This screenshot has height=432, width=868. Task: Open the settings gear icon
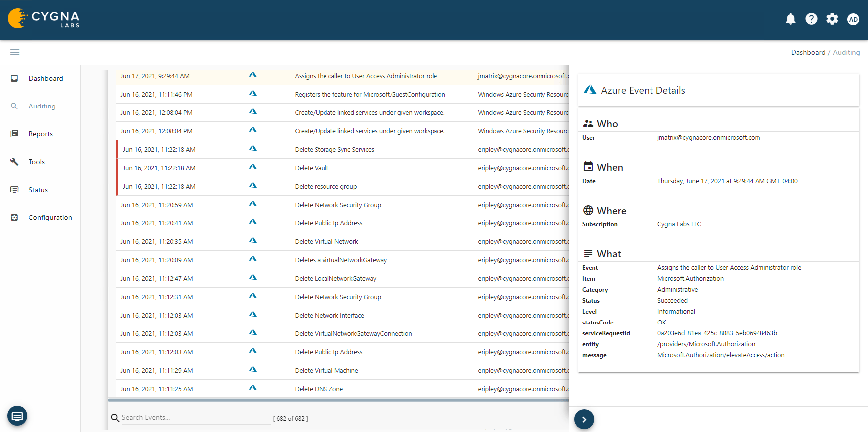(x=832, y=19)
